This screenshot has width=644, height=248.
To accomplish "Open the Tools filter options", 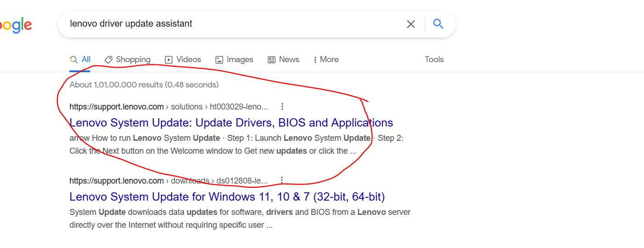I will click(x=434, y=60).
